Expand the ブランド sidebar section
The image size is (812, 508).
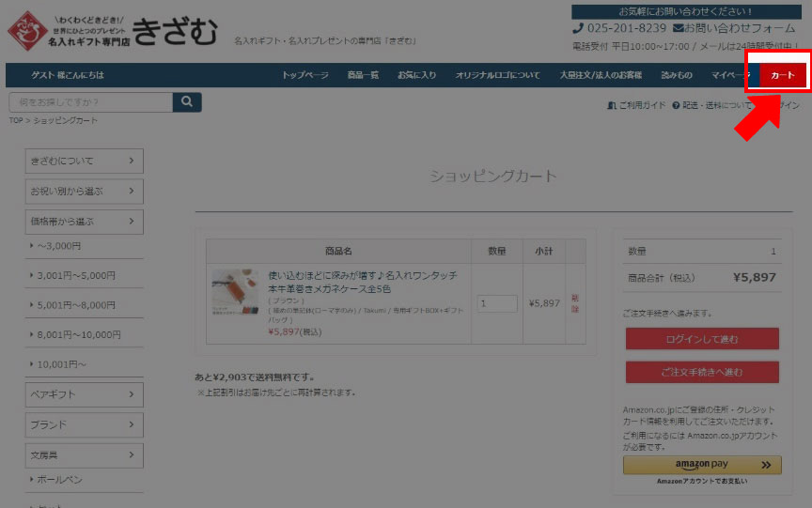pos(84,424)
